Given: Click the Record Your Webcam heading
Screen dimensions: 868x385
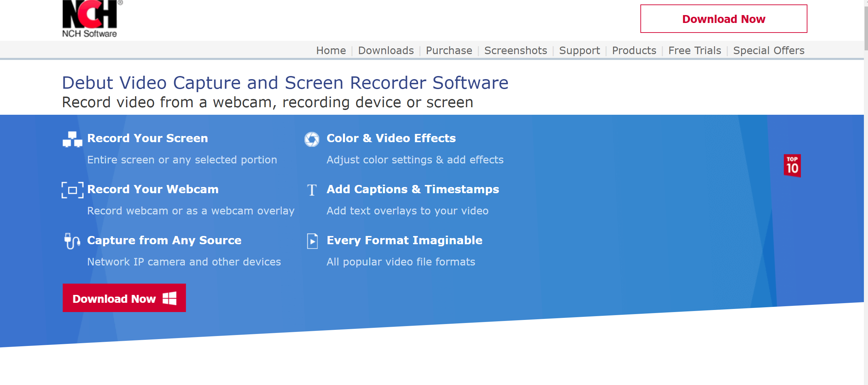Looking at the screenshot, I should click(x=153, y=189).
